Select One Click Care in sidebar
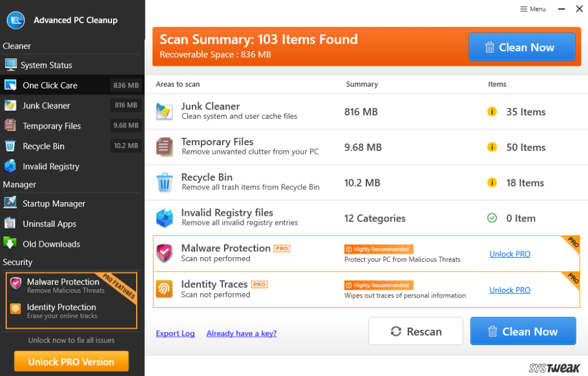 [x=72, y=85]
